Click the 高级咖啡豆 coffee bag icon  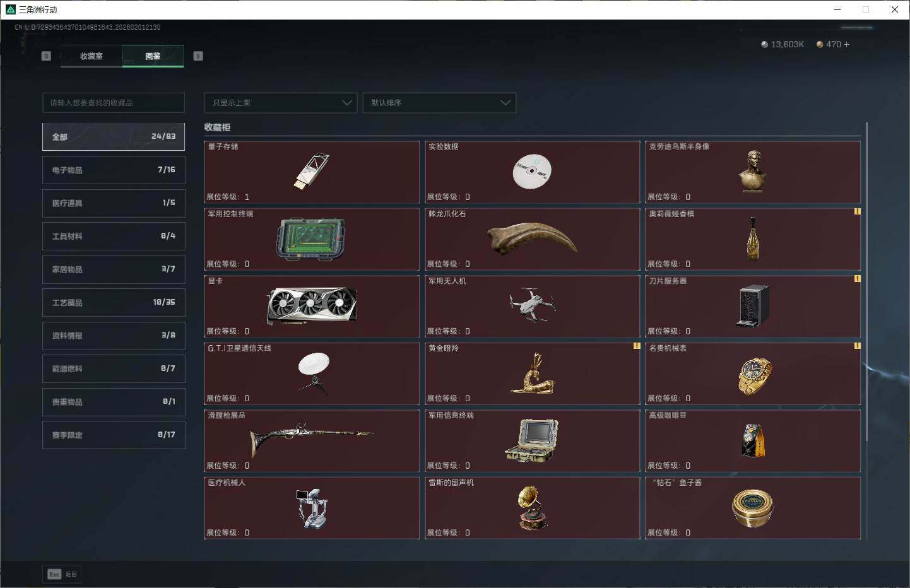coord(752,440)
